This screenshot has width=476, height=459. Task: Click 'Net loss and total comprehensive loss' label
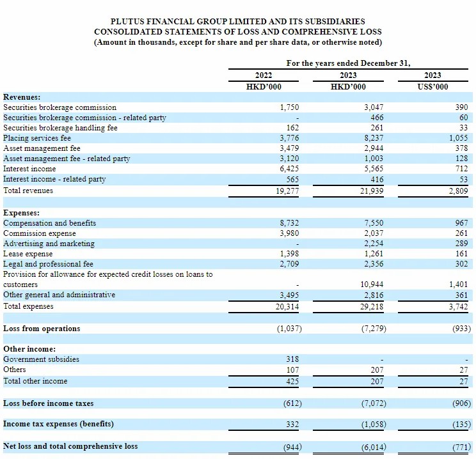[x=70, y=447]
